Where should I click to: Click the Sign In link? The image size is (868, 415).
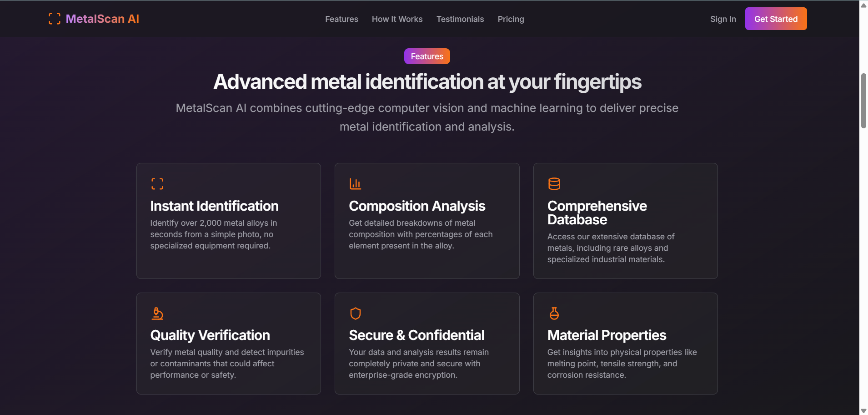pyautogui.click(x=723, y=19)
